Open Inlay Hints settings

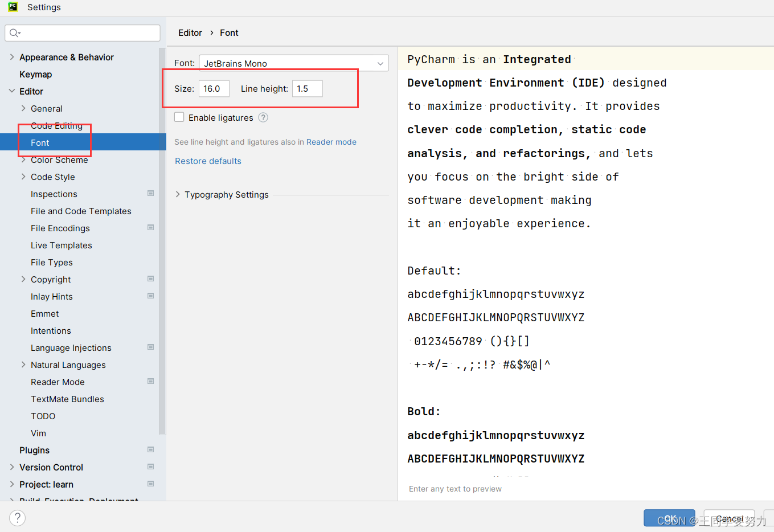tap(51, 296)
